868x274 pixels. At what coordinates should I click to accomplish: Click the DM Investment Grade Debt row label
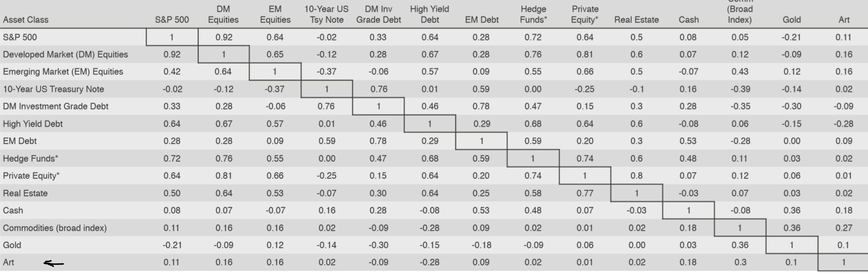[x=56, y=107]
